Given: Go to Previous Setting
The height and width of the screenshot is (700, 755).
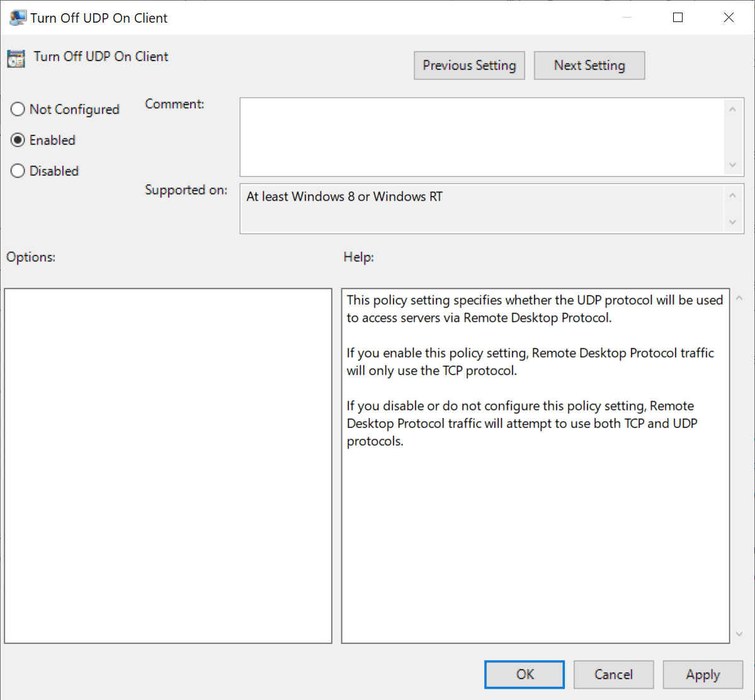Looking at the screenshot, I should point(470,65).
